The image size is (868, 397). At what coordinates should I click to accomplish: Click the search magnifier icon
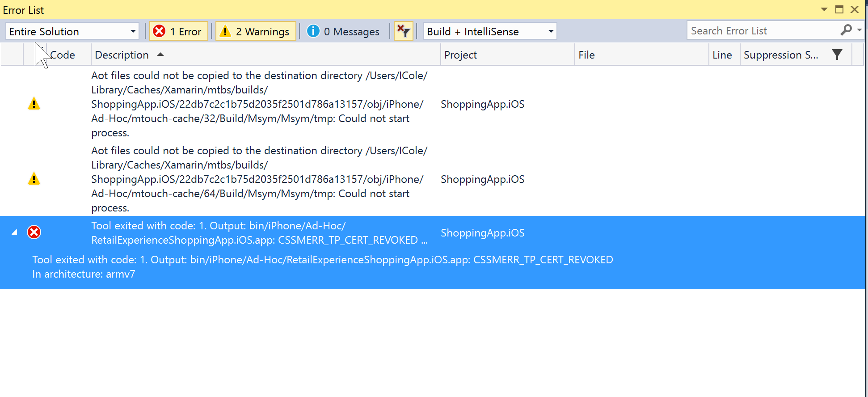846,30
